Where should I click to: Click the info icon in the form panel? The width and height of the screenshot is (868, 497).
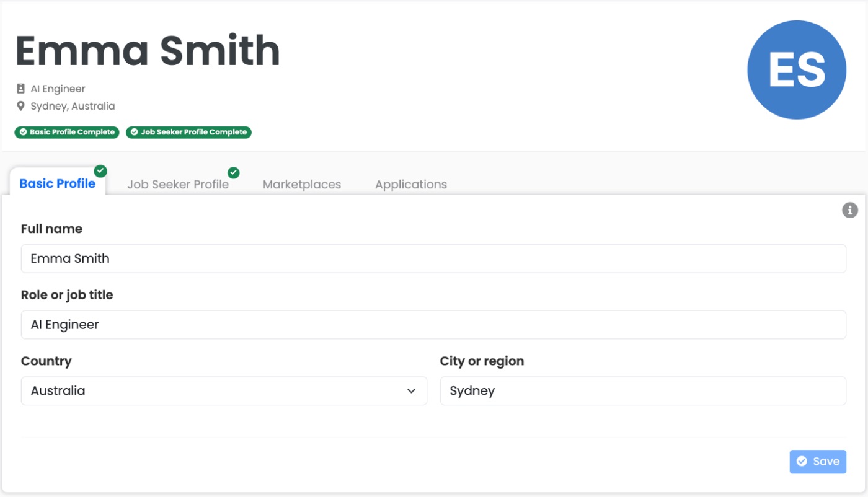point(849,210)
